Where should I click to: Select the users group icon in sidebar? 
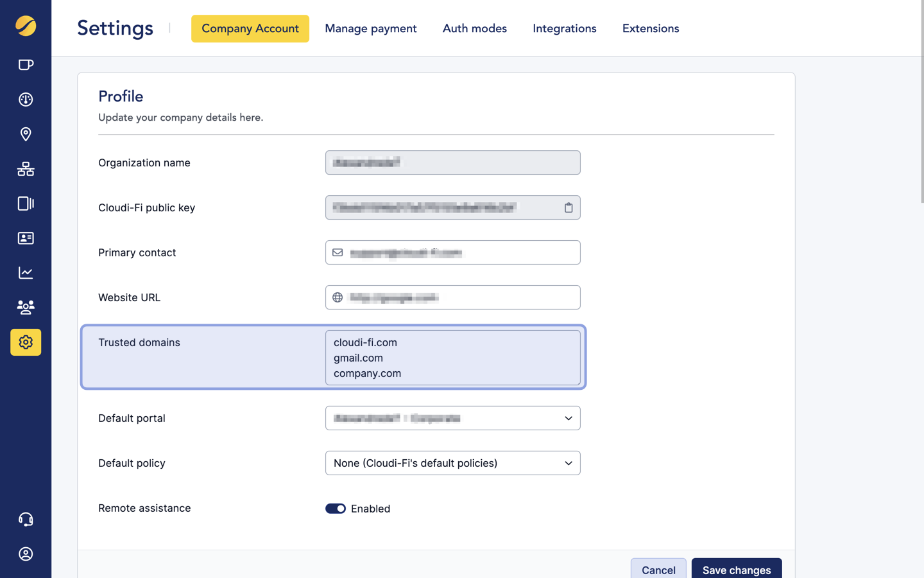pos(26,307)
